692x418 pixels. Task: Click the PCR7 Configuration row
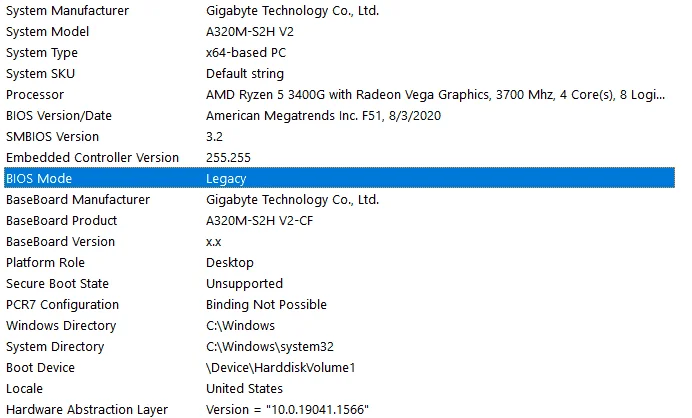[x=339, y=304]
